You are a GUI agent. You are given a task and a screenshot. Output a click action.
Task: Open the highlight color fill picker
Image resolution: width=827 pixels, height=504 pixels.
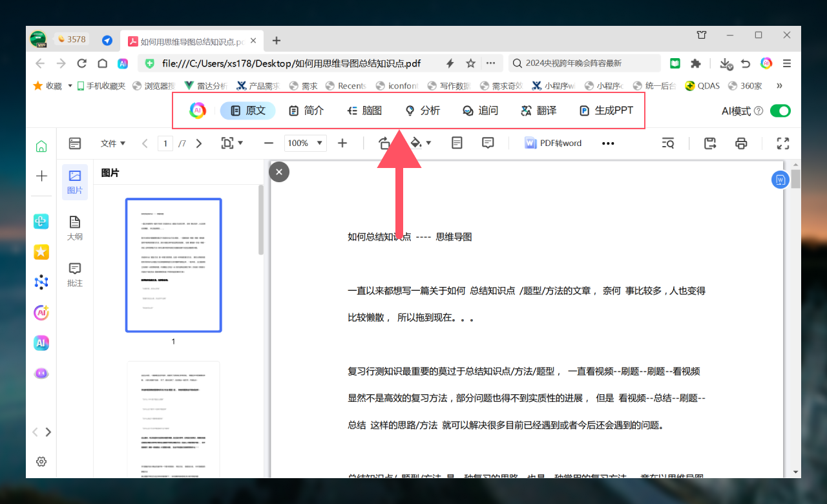pyautogui.click(x=421, y=143)
